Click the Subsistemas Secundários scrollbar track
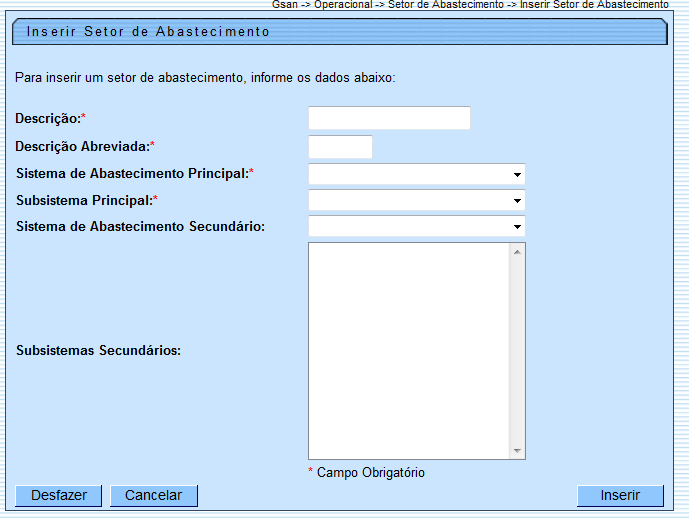The width and height of the screenshot is (689, 518). pyautogui.click(x=517, y=350)
